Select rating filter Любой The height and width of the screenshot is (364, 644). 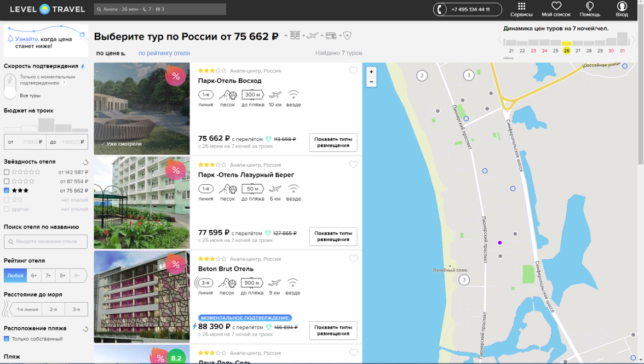(15, 276)
